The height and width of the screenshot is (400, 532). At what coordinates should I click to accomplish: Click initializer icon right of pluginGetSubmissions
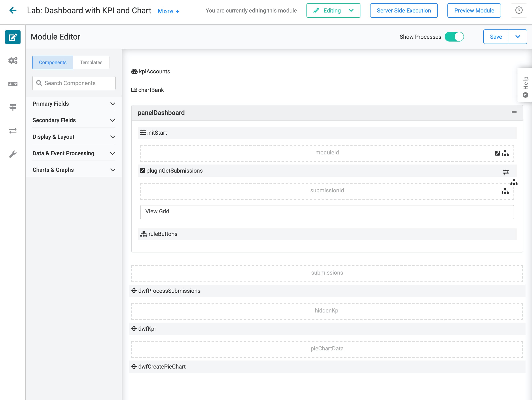pos(506,172)
